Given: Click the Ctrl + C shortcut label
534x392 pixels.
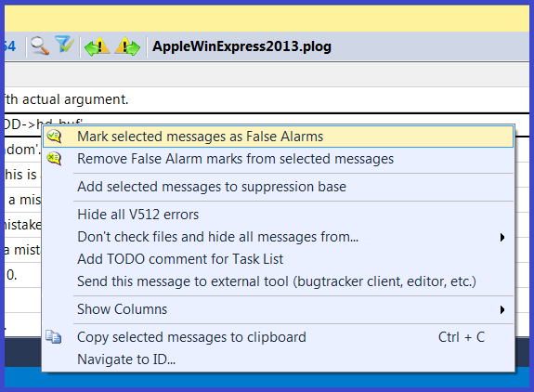Looking at the screenshot, I should click(462, 337).
